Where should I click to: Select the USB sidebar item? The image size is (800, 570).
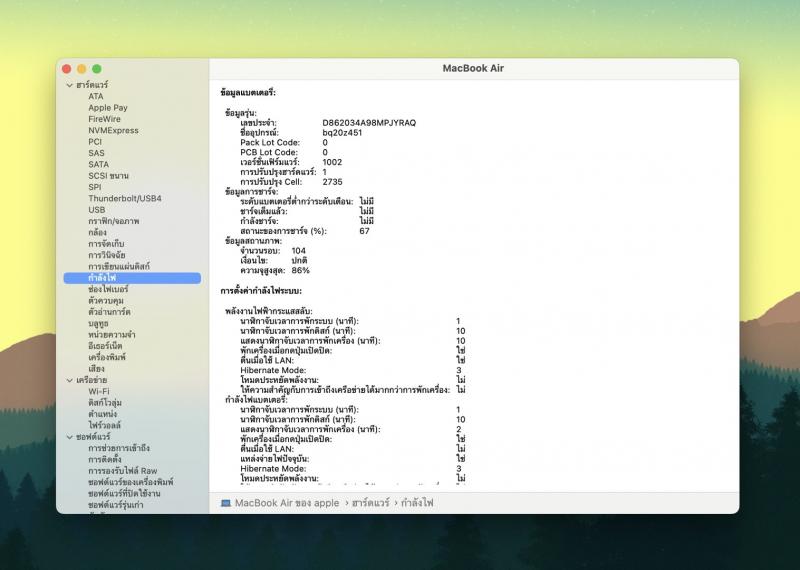point(97,210)
